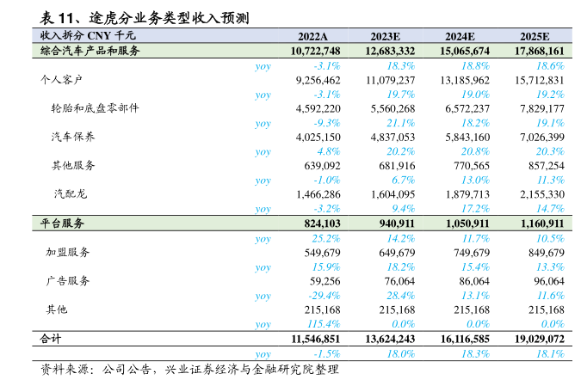Click the 2022A column header
The width and height of the screenshot is (581, 392).
pyautogui.click(x=313, y=36)
